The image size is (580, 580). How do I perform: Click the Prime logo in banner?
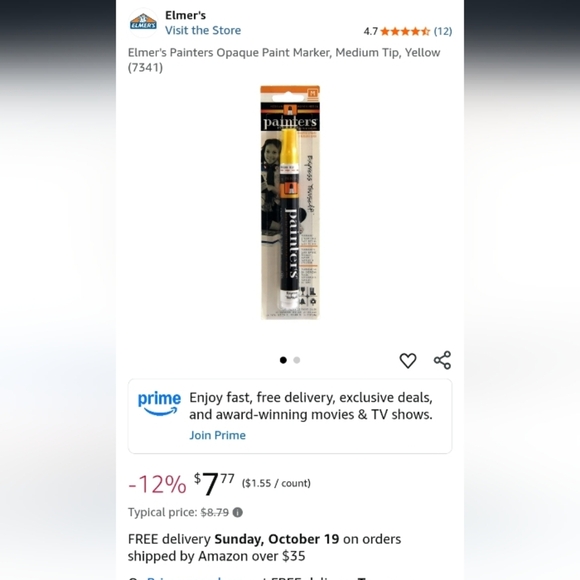click(159, 404)
